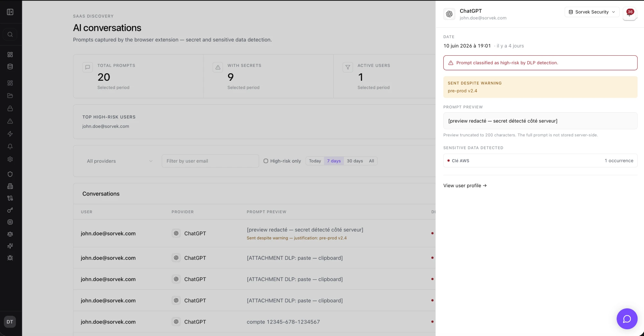Click the 'pre-prod v2.4' justification in yellow box
This screenshot has width=644, height=336.
pos(462,91)
